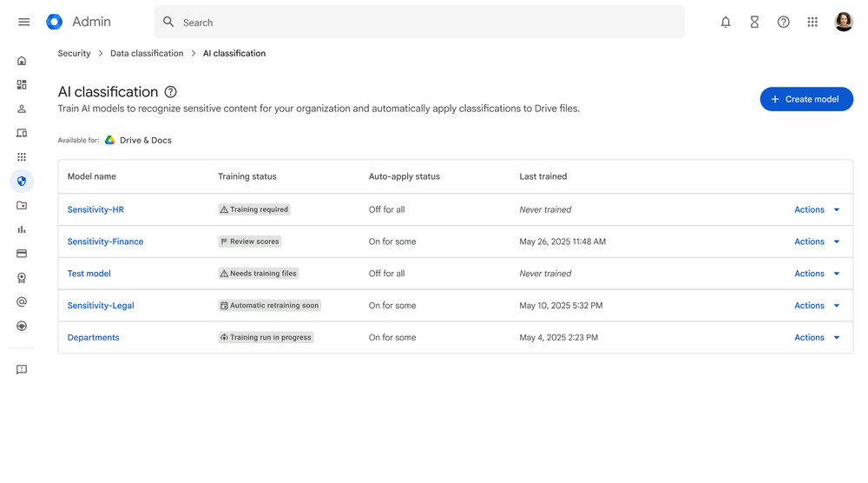Open the send feedback icon in sidebar
Screen dimensions: 868x483
[x=22, y=369]
